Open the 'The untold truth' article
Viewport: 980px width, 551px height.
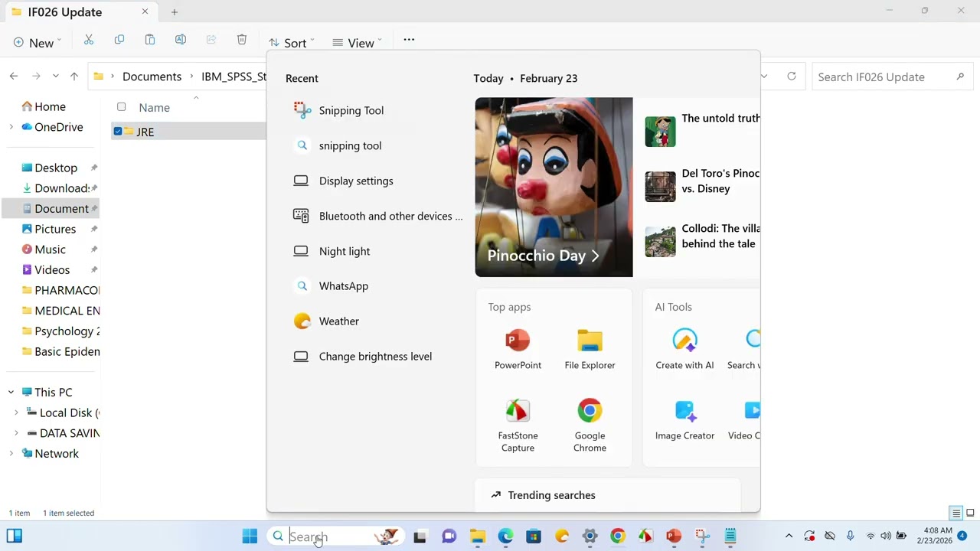702,131
